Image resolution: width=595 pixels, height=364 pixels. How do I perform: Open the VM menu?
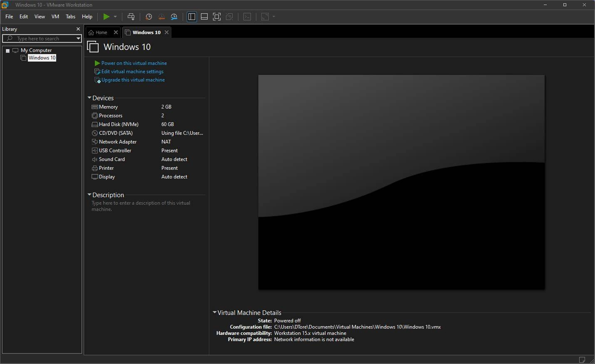(x=55, y=17)
